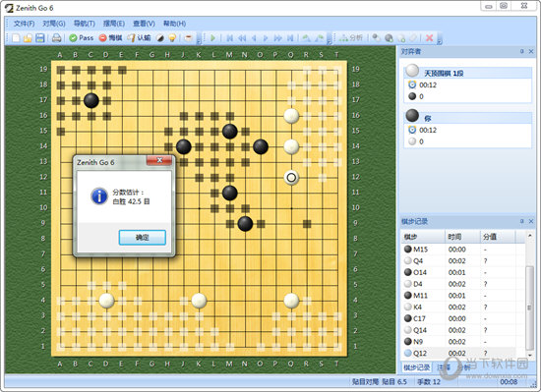Close the Zenith Go 6 score dialog
The height and width of the screenshot is (392, 541).
[x=159, y=160]
